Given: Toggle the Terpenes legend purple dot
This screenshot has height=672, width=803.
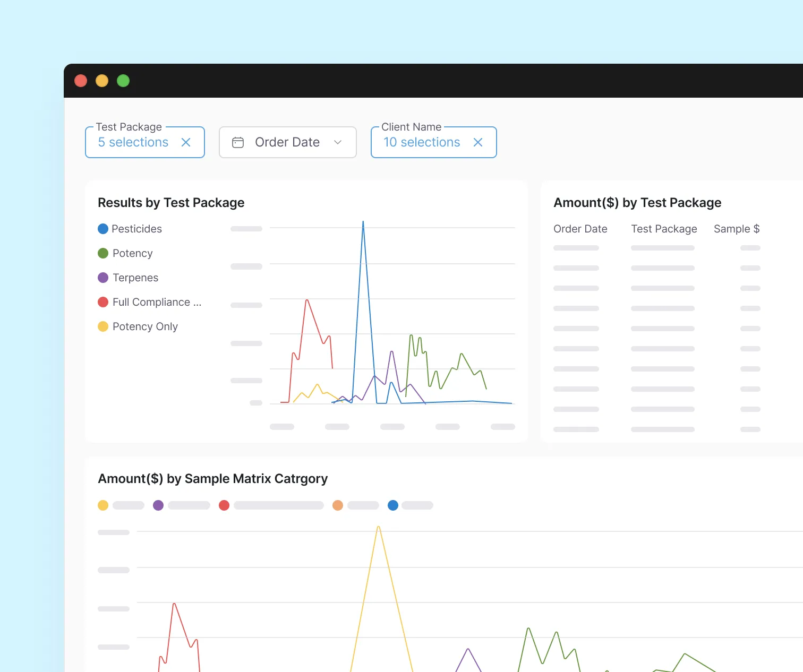Looking at the screenshot, I should pyautogui.click(x=103, y=278).
